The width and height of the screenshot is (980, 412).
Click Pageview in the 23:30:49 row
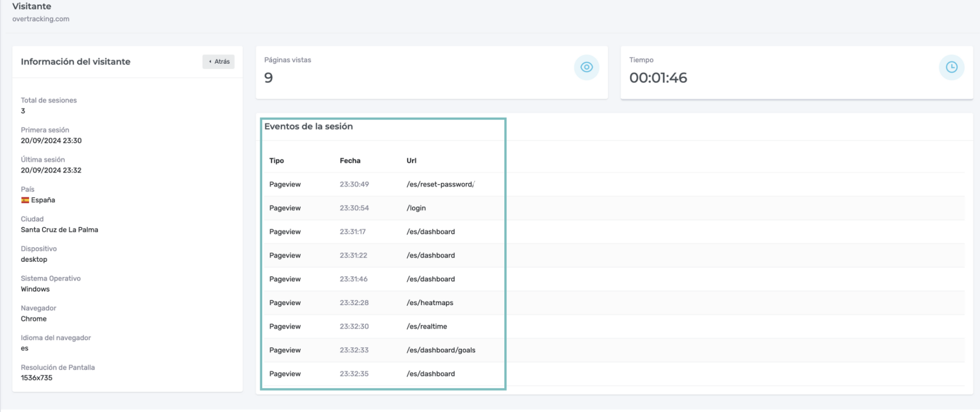285,184
